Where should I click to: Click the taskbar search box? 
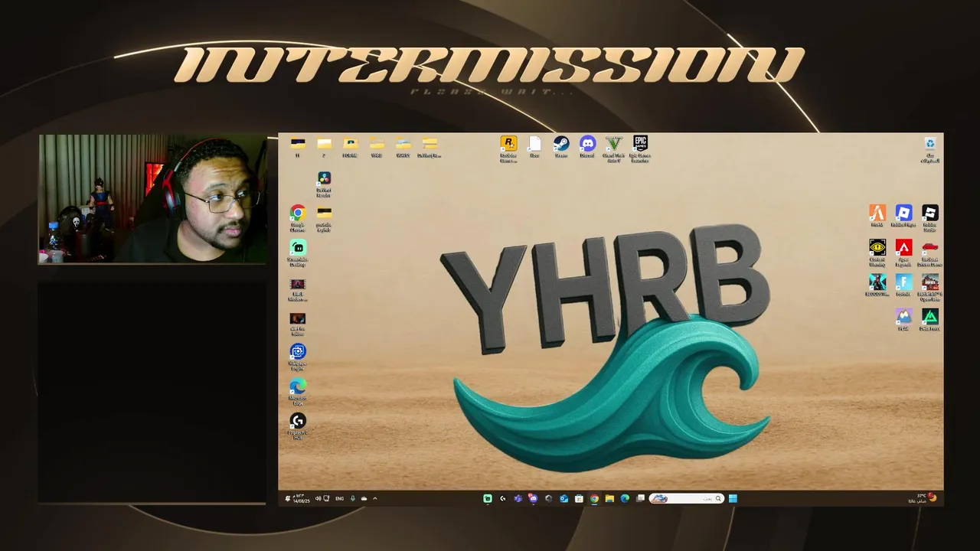point(686,498)
